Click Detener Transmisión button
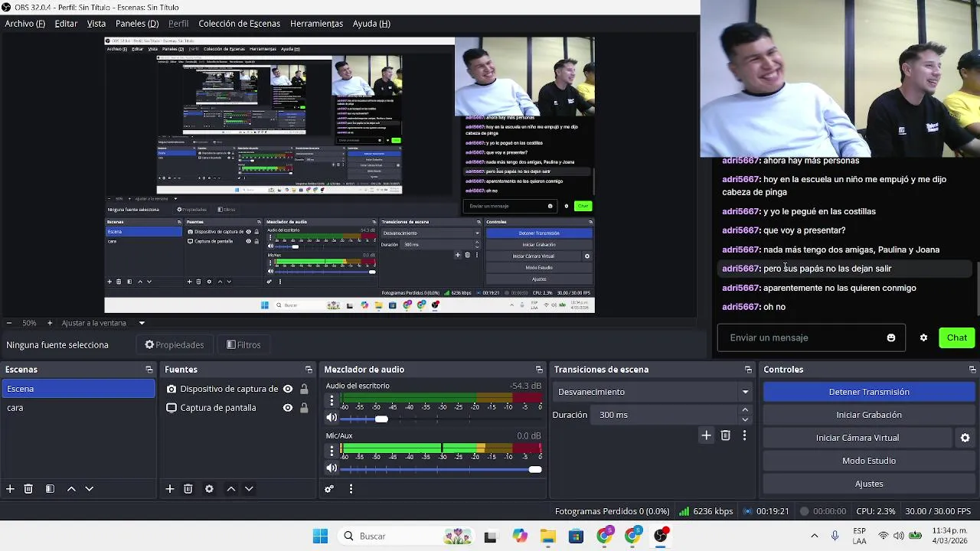Viewport: 980px width, 551px height. click(869, 392)
